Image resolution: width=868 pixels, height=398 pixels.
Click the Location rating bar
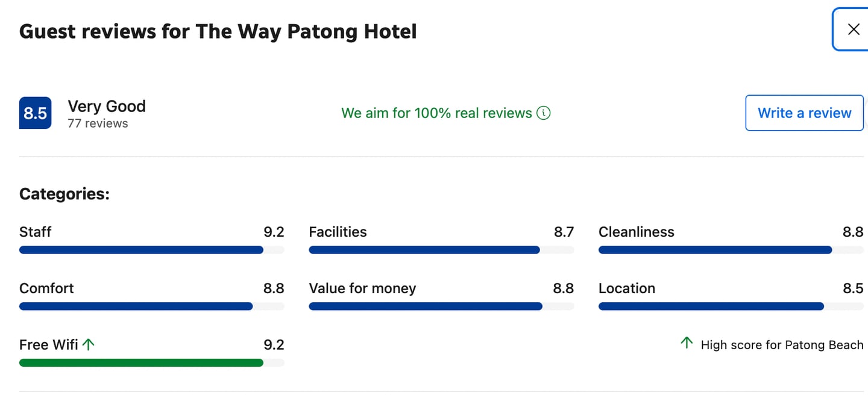[x=731, y=306]
